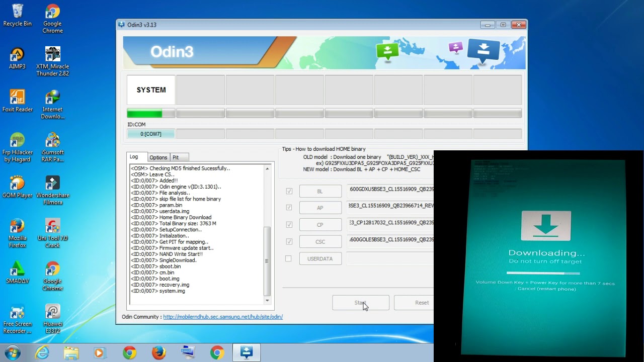Click the CP file button
This screenshot has width=644, height=362.
coord(320,225)
